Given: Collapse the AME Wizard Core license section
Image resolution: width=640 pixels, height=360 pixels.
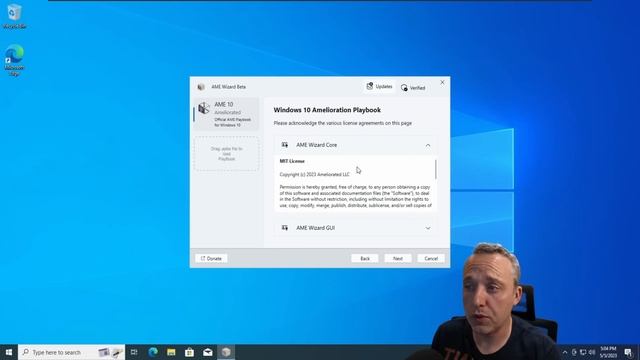Looking at the screenshot, I should [428, 145].
